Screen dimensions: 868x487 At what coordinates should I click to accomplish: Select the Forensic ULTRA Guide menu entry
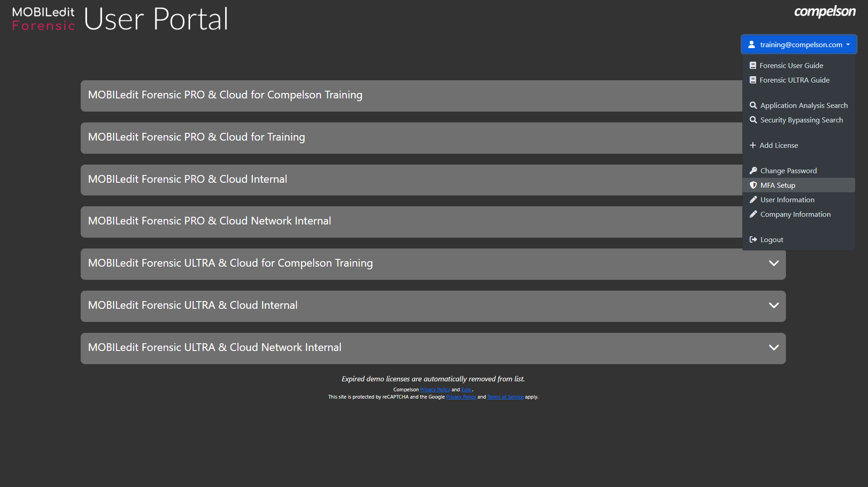pos(794,80)
